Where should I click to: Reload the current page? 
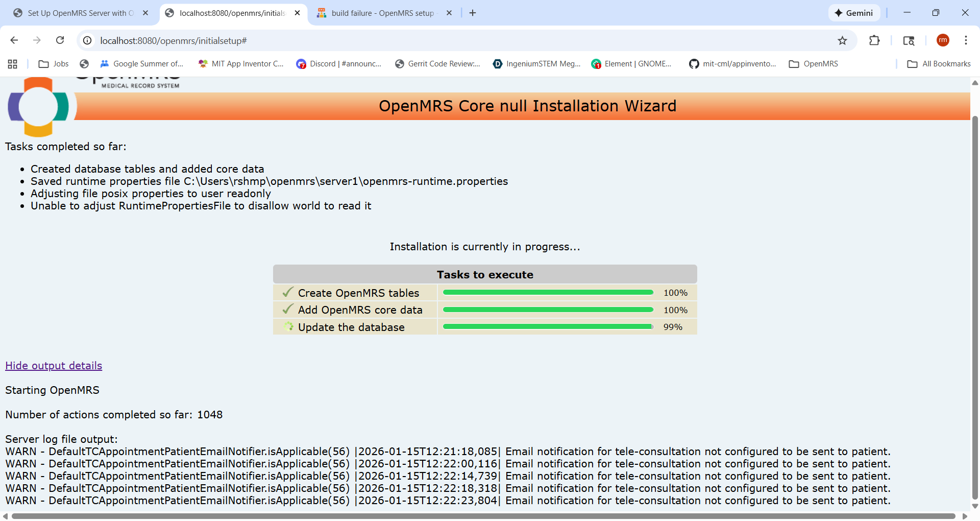pos(60,40)
